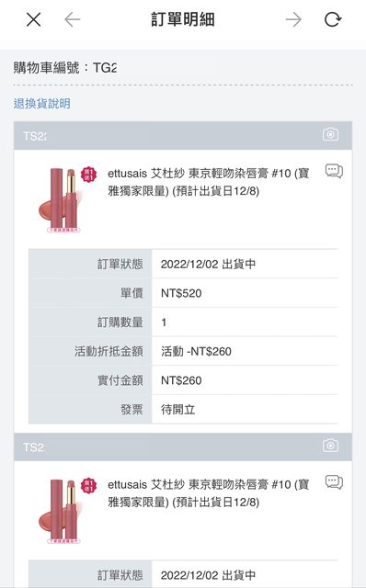Image resolution: width=366 pixels, height=588 pixels.
Task: Open second ettusais lipstick product thumbnail
Action: point(63,511)
